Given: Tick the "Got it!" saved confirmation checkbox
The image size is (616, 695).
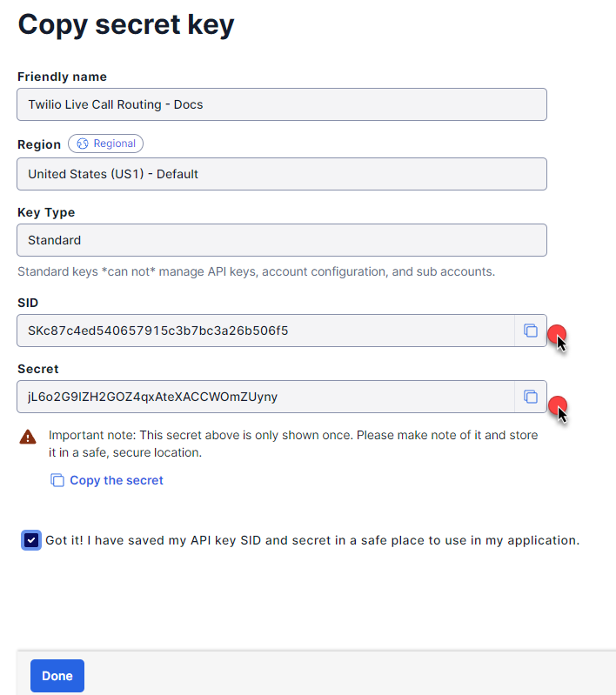Looking at the screenshot, I should point(31,540).
